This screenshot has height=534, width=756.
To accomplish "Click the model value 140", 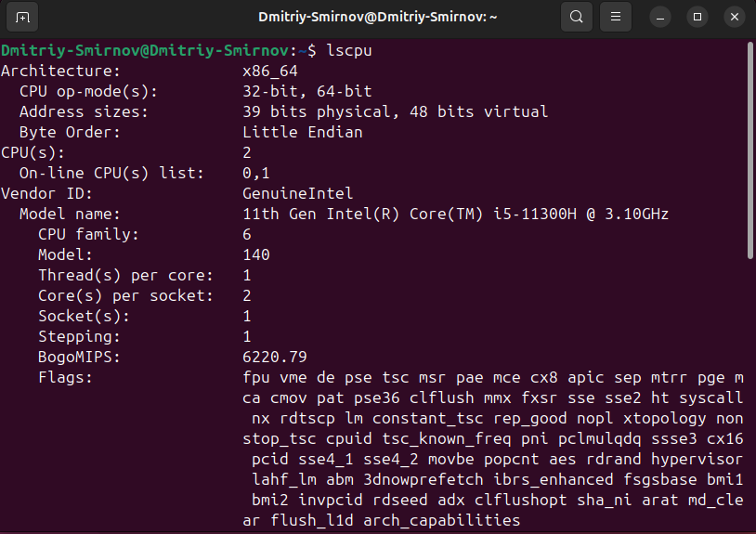I will (x=256, y=254).
